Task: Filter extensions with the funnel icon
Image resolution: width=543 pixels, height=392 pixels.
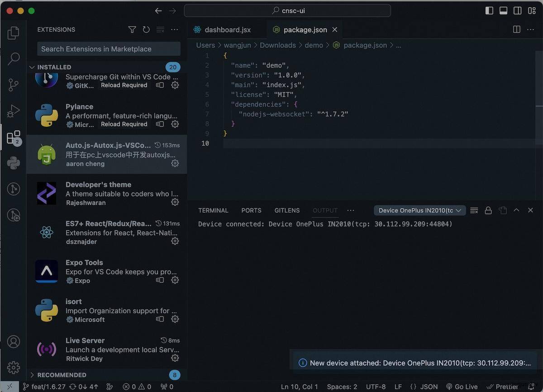Action: click(132, 29)
